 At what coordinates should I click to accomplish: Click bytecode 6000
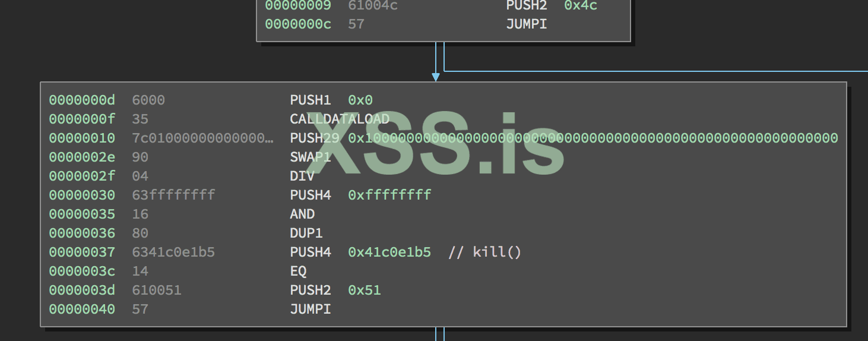pyautogui.click(x=148, y=100)
